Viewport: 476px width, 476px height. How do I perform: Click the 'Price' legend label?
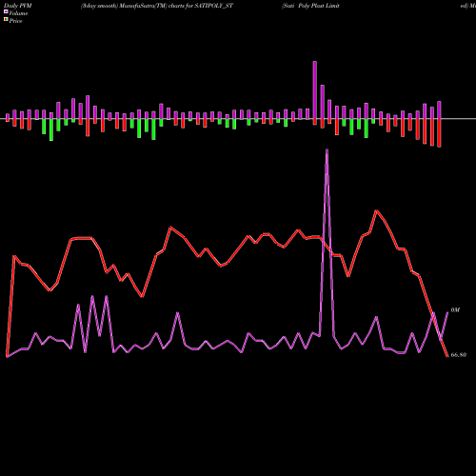(15, 21)
